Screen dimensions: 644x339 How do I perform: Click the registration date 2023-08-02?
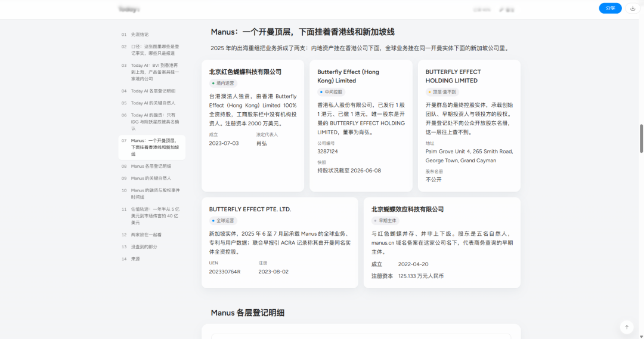[x=274, y=272]
